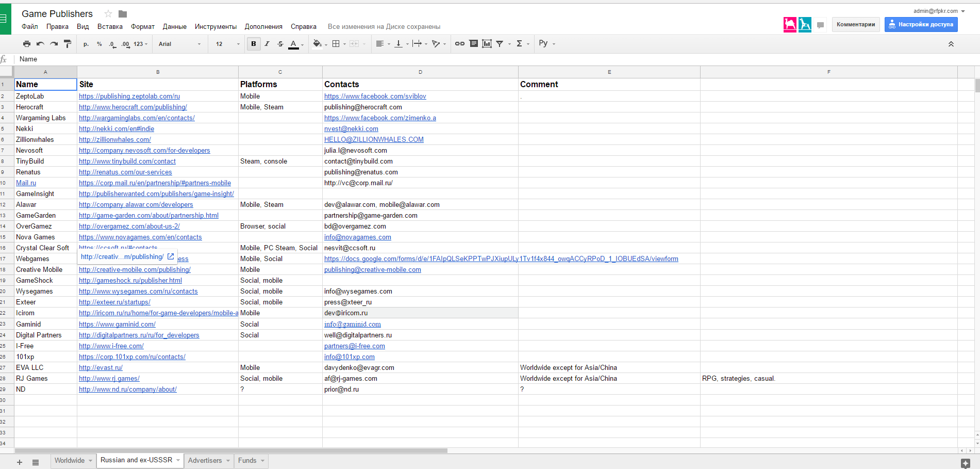Open the admin@rfpkr.com account dropdown
Viewport: 980px width, 469px height.
click(936, 10)
